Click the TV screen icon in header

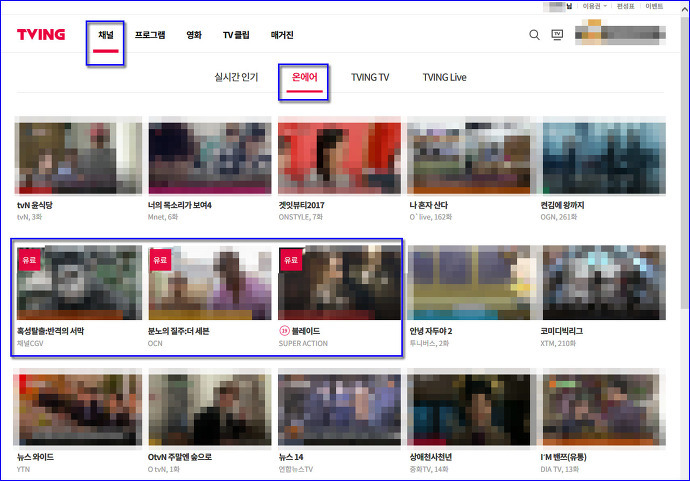pos(557,35)
